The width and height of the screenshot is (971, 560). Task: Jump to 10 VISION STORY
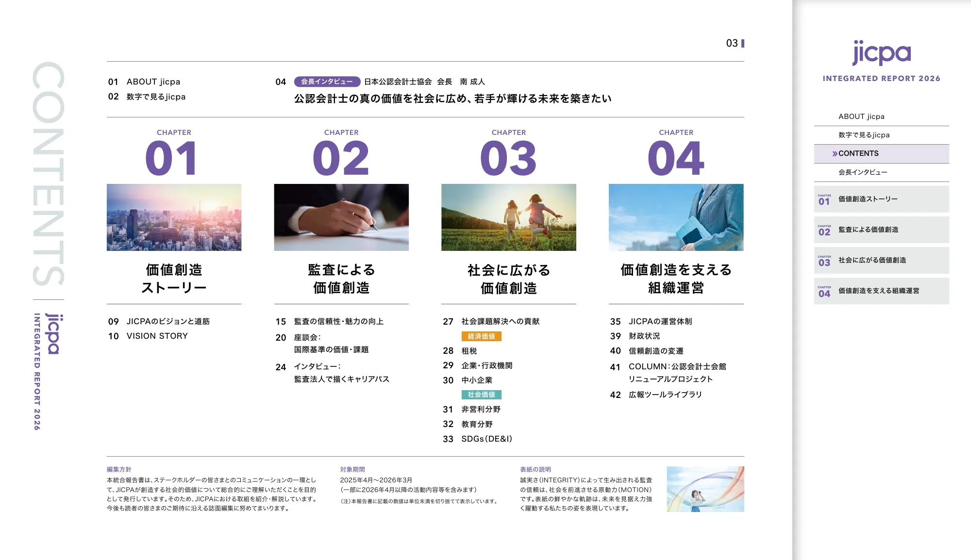click(x=148, y=336)
